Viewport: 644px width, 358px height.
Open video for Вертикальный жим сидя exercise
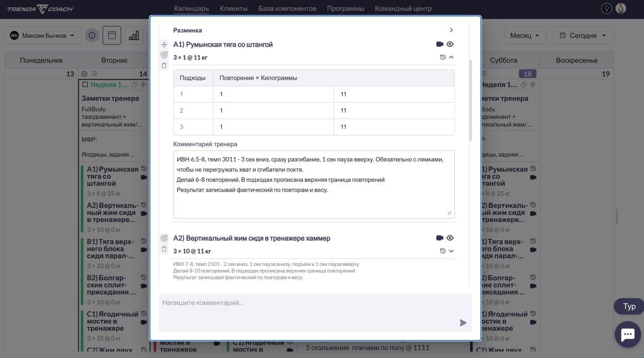click(439, 238)
